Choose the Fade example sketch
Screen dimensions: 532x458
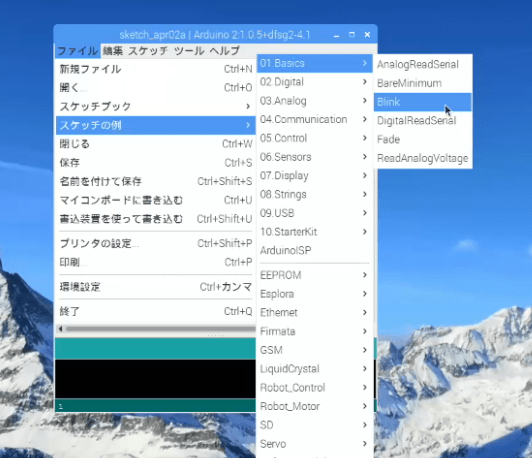422,139
